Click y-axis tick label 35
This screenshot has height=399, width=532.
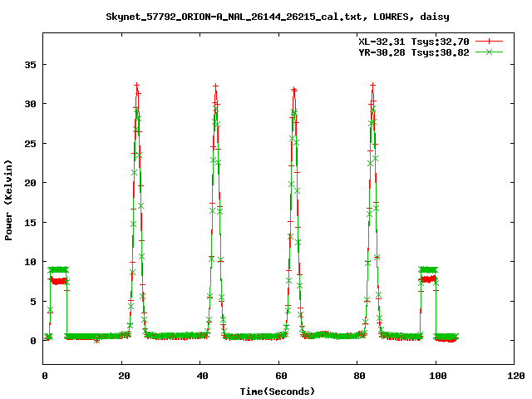[x=30, y=65]
